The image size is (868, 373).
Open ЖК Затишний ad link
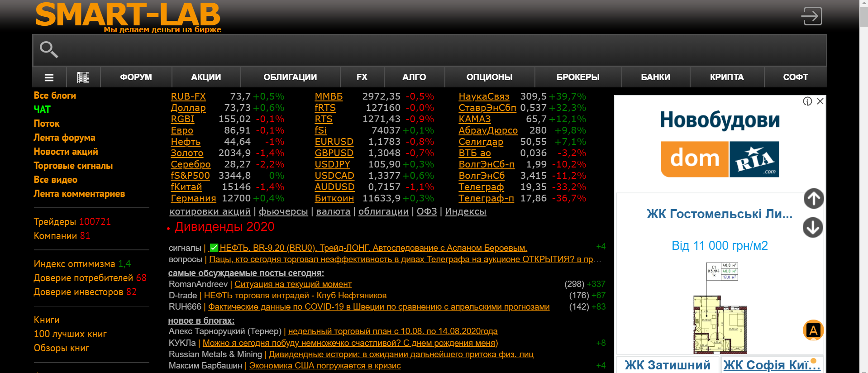[668, 365]
